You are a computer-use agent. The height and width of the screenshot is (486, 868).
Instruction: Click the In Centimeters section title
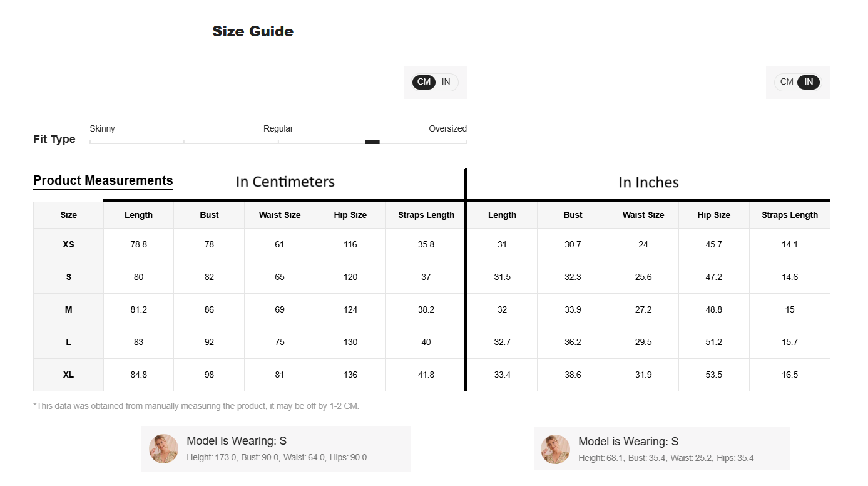click(285, 182)
